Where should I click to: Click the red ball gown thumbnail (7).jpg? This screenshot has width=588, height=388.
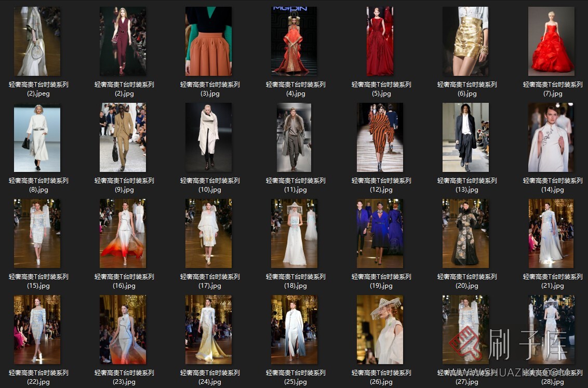pyautogui.click(x=551, y=42)
